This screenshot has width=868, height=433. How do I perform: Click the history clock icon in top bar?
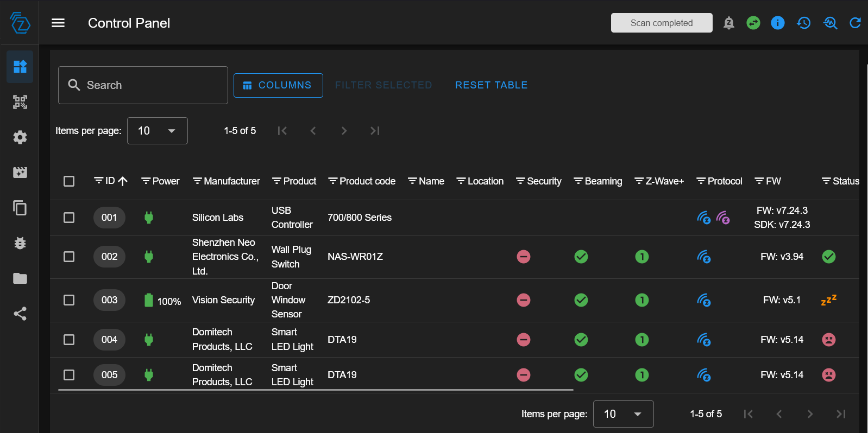pyautogui.click(x=804, y=23)
